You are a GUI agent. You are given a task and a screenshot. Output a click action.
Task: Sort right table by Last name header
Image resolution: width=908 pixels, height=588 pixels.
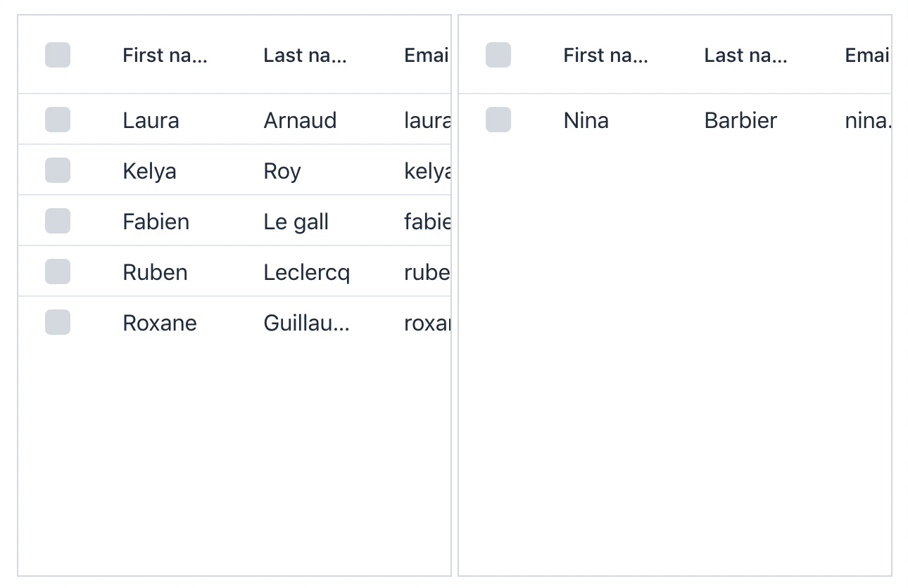click(x=745, y=56)
